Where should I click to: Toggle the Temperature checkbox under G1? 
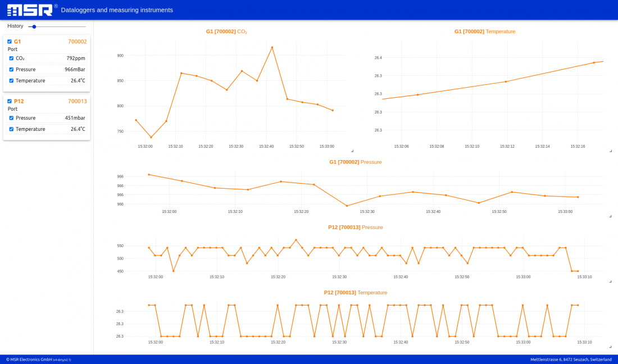pos(11,80)
